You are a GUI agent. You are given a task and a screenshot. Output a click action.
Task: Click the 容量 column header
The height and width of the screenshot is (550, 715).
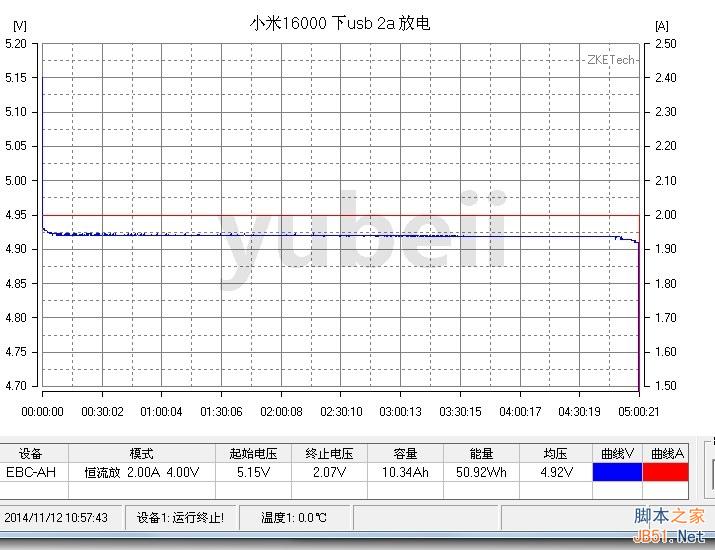click(405, 454)
